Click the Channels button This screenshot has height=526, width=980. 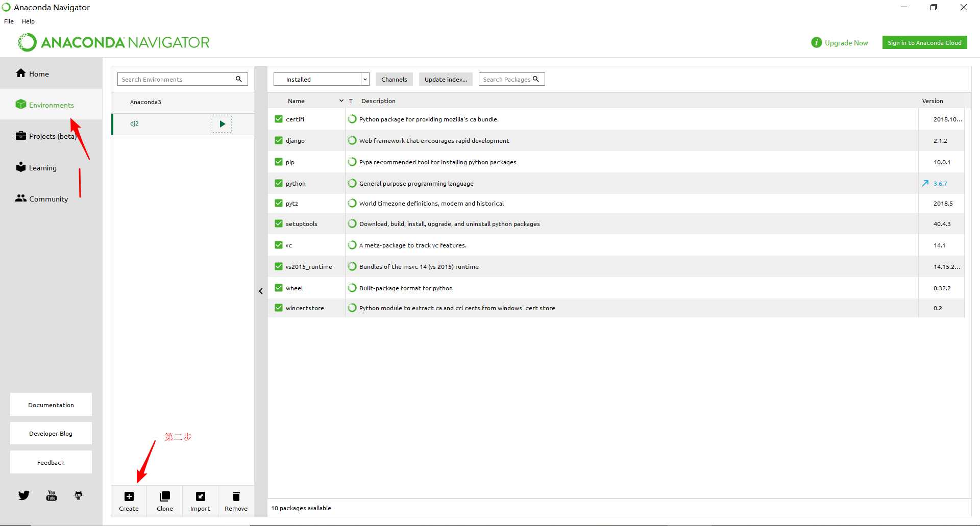pos(394,79)
